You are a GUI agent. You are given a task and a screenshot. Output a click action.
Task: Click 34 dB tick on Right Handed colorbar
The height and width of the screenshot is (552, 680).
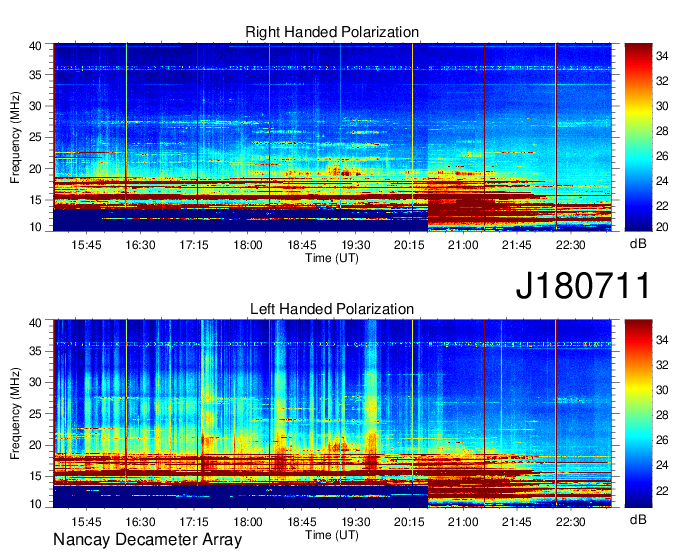(x=662, y=56)
